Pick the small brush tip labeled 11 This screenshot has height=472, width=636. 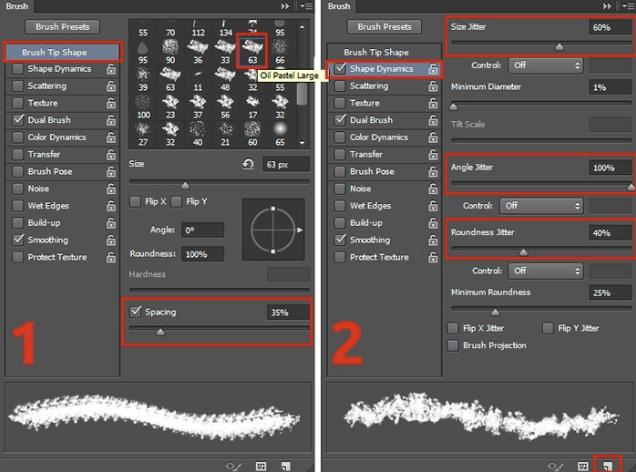click(198, 79)
